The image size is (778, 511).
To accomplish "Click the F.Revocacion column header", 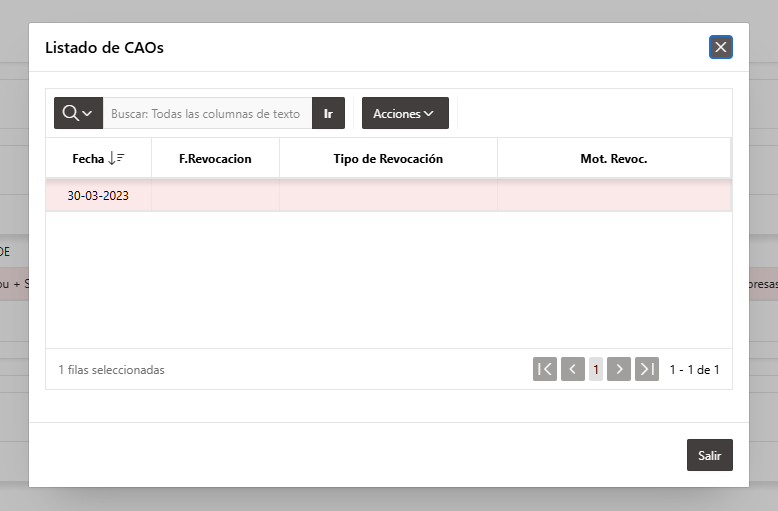I will tap(215, 159).
